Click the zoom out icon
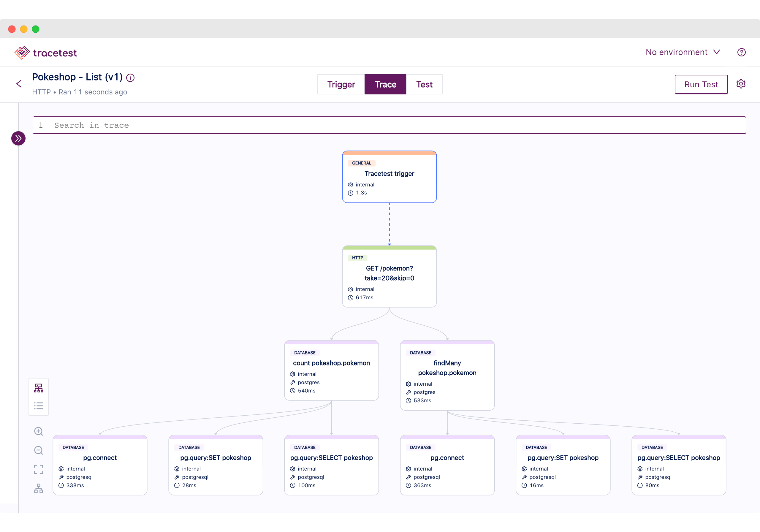This screenshot has width=760, height=532. point(39,450)
